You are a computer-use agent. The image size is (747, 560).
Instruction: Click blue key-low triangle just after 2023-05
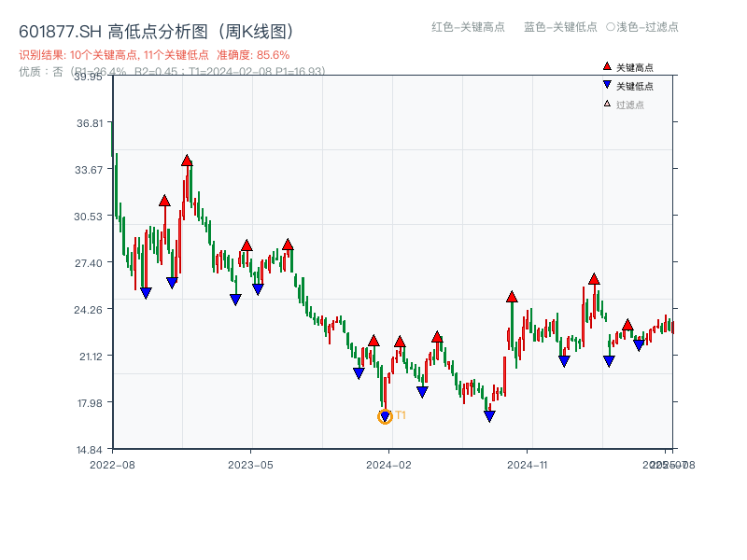click(258, 289)
